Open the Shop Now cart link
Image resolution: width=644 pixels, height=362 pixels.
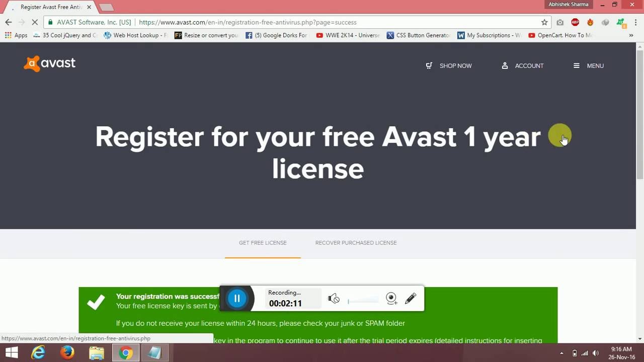[449, 66]
